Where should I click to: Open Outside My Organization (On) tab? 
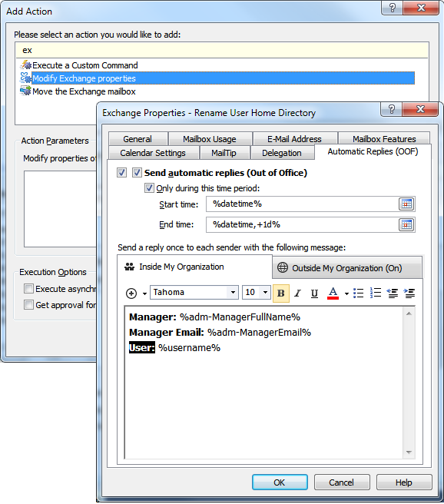click(347, 268)
